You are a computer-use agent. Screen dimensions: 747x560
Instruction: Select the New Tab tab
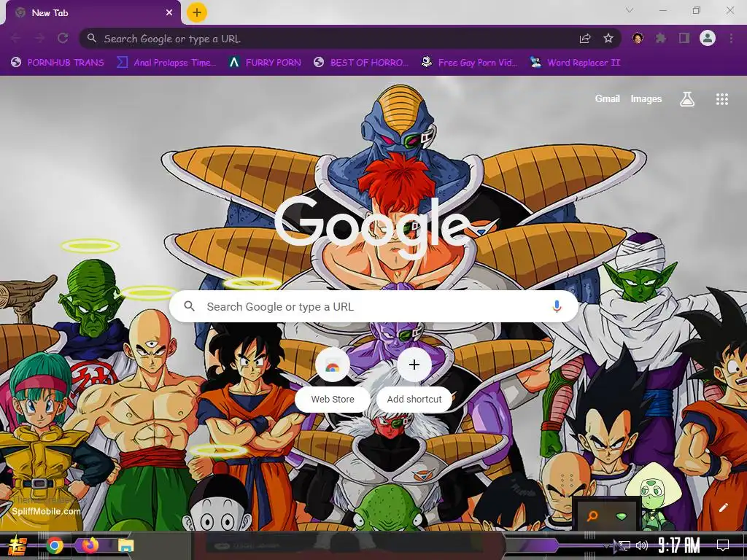point(93,13)
